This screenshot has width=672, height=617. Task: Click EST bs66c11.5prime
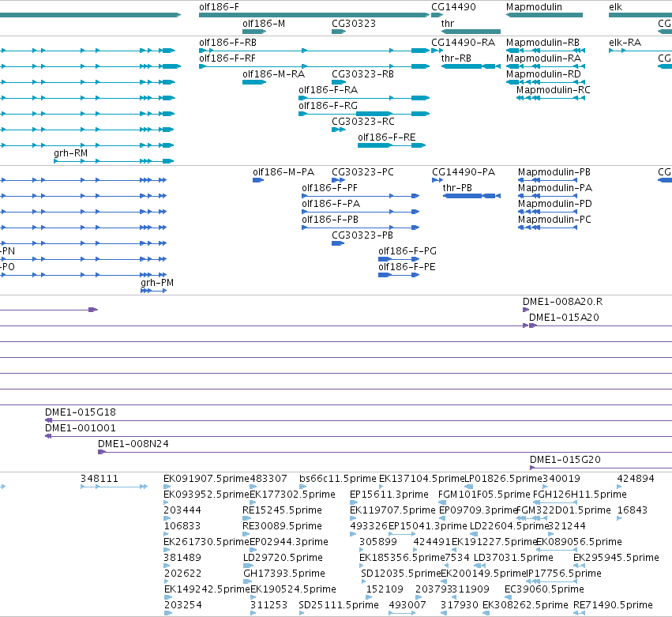(302, 487)
